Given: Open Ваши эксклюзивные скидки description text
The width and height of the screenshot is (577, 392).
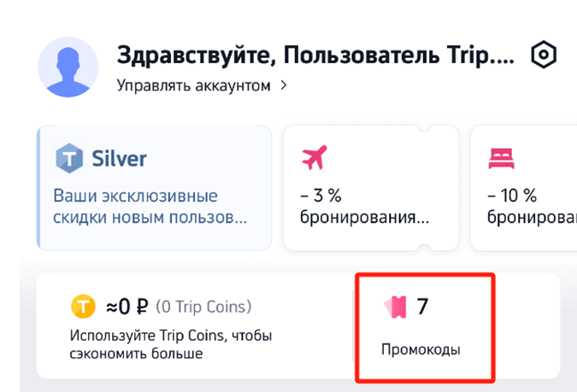Looking at the screenshot, I should [x=150, y=206].
